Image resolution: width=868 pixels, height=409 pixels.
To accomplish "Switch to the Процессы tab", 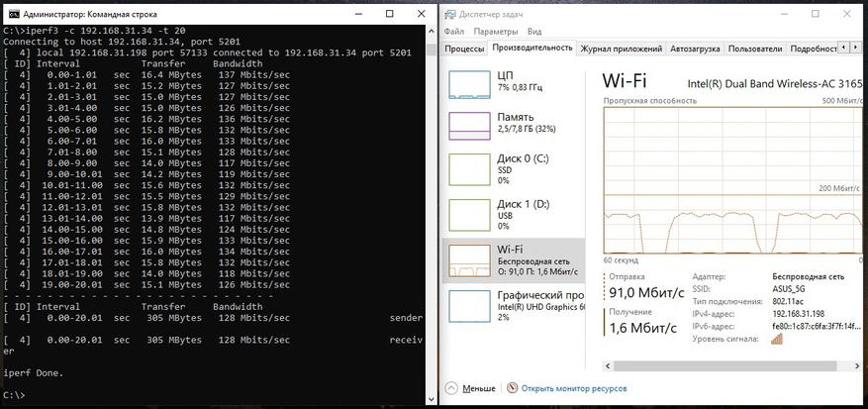I will [x=464, y=49].
